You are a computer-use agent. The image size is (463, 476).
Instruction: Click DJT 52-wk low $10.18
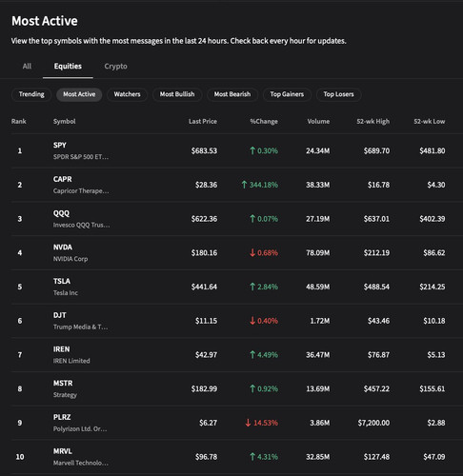434,321
